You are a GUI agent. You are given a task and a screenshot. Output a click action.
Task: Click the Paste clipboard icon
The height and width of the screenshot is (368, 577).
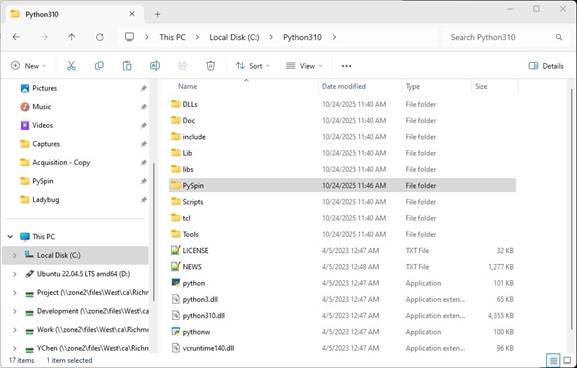[127, 66]
